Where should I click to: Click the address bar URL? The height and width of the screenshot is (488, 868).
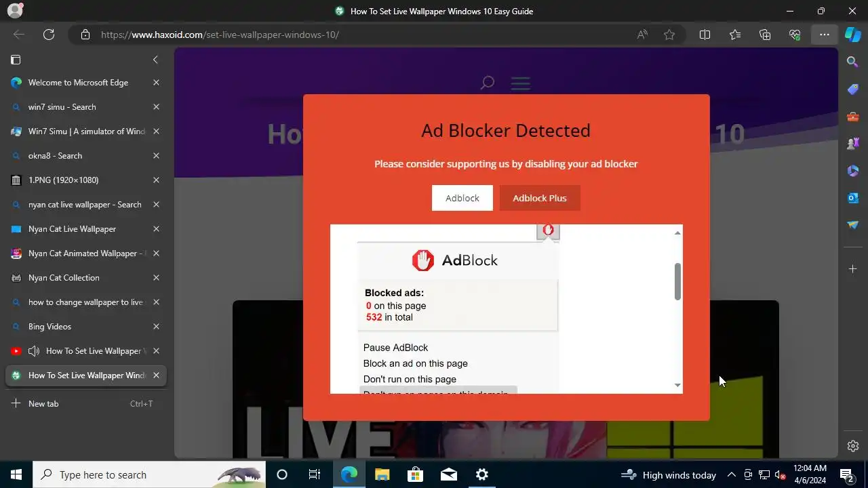220,35
